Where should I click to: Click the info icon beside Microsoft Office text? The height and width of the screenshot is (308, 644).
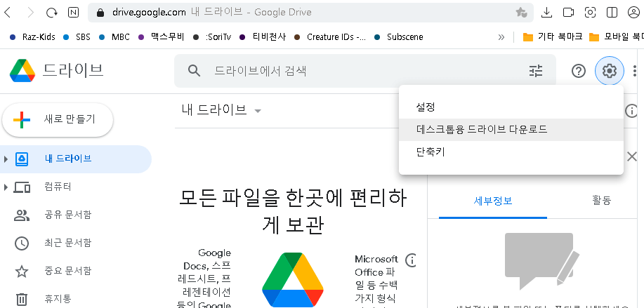[x=411, y=260]
